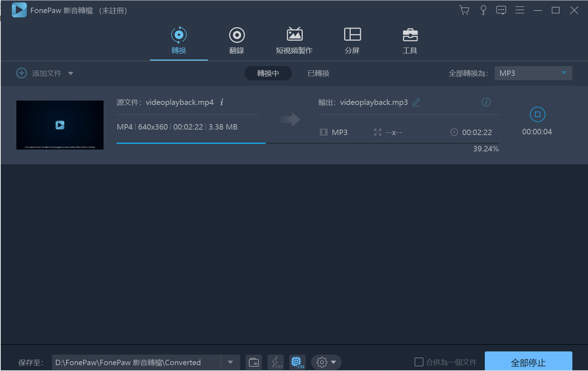
Task: Toggle the GPU hardware acceleration ON icon
Action: coord(298,362)
